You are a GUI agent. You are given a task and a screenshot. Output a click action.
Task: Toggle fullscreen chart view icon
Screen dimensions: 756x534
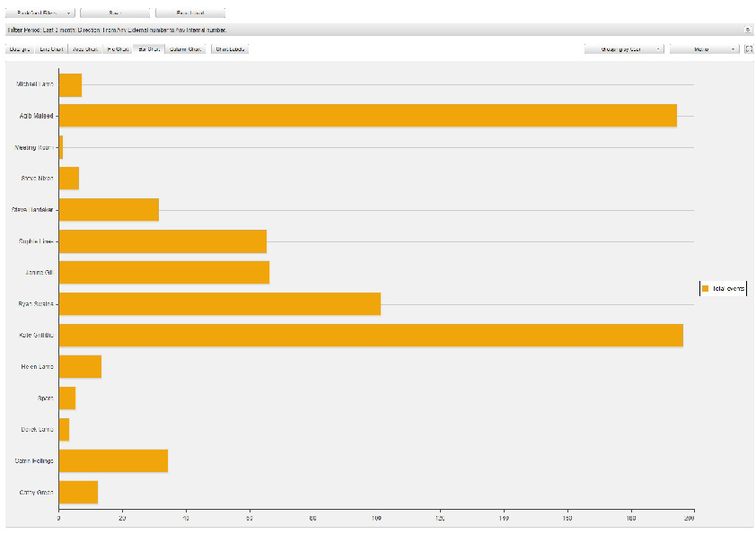tap(748, 48)
